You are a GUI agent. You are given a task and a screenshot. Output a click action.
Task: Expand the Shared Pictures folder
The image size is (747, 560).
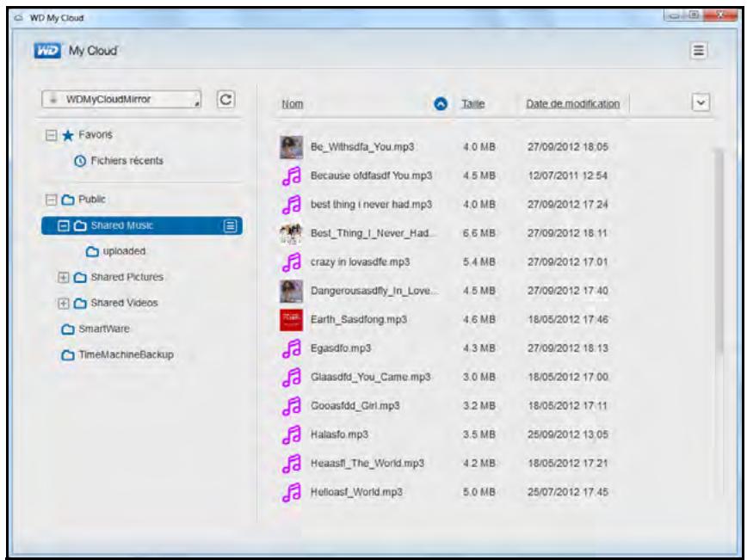pos(64,277)
